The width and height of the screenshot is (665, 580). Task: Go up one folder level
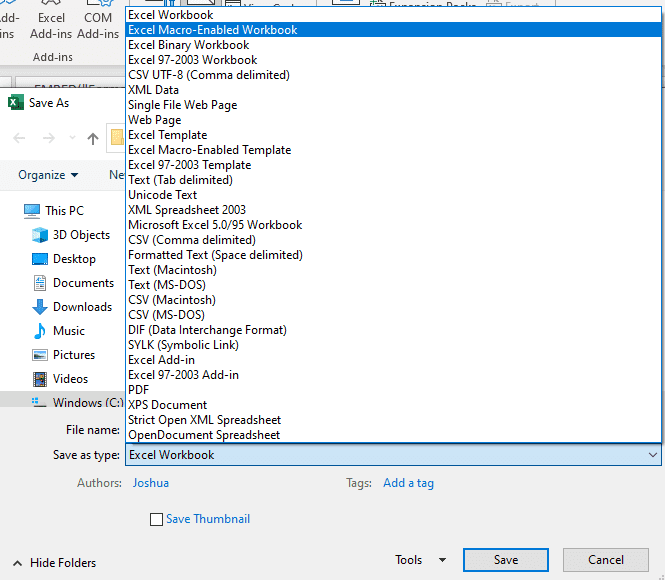point(93,138)
